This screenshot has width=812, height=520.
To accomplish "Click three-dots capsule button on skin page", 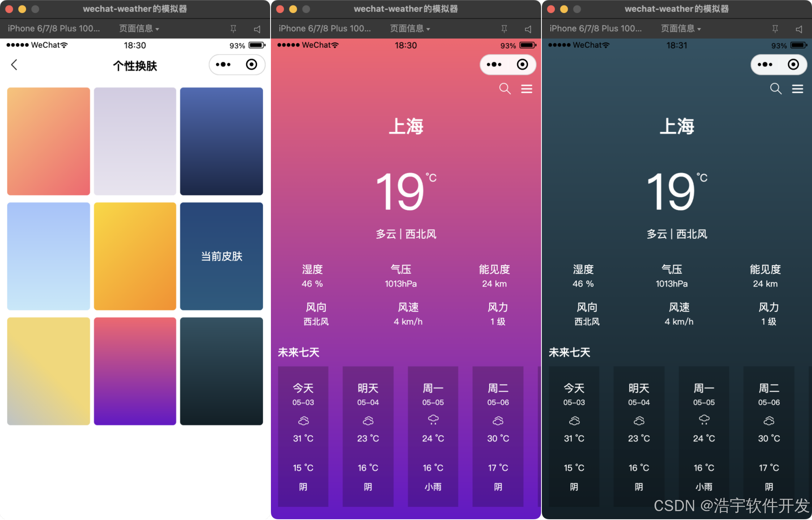I will pyautogui.click(x=223, y=65).
